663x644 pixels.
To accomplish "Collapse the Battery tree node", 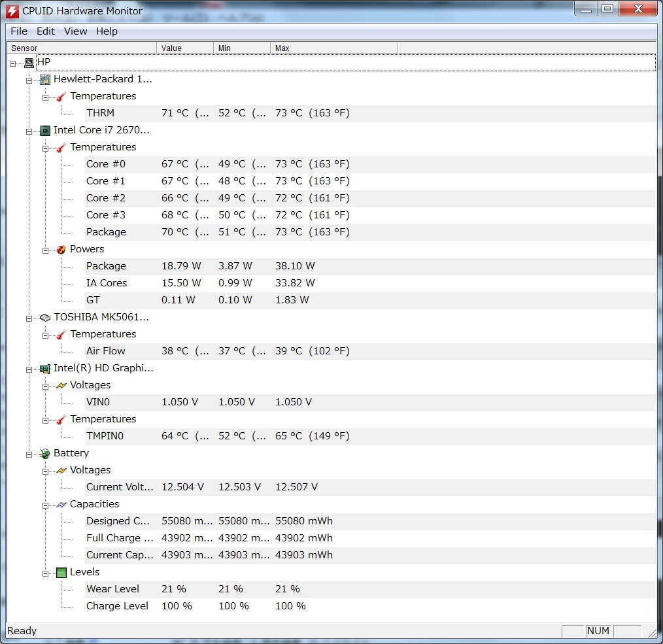I will click(29, 454).
